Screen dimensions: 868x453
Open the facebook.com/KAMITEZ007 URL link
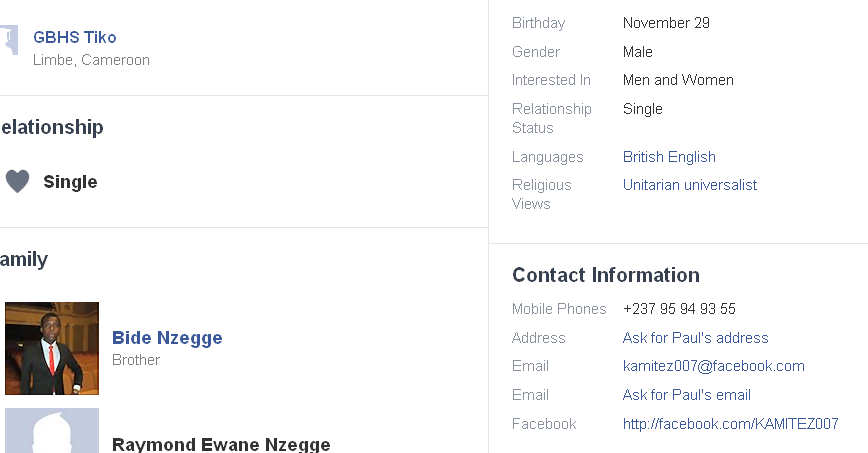(x=730, y=424)
